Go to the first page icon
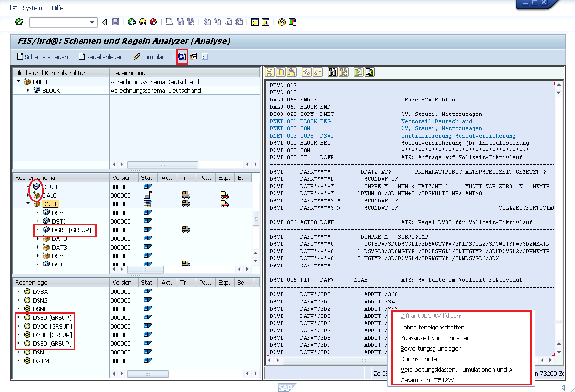Image resolution: width=575 pixels, height=392 pixels. click(x=207, y=23)
